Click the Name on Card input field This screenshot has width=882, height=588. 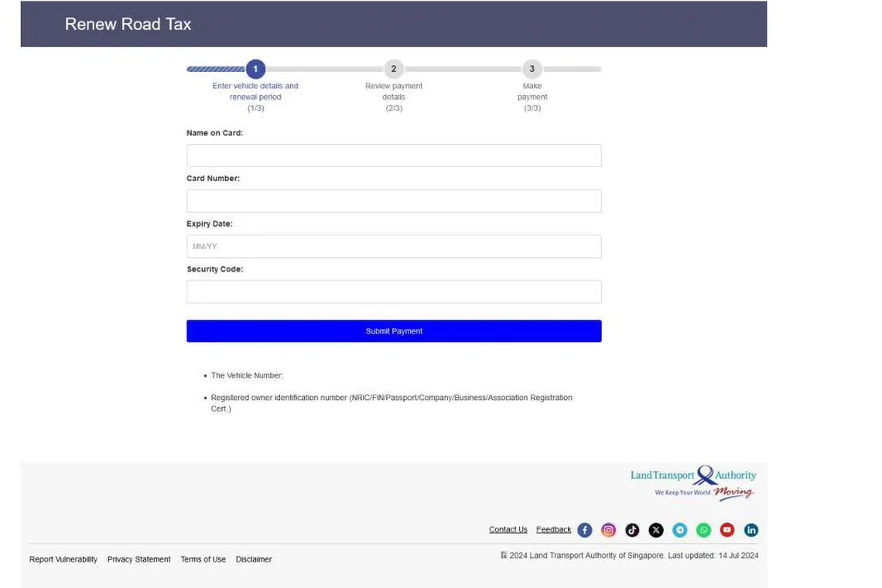click(394, 156)
